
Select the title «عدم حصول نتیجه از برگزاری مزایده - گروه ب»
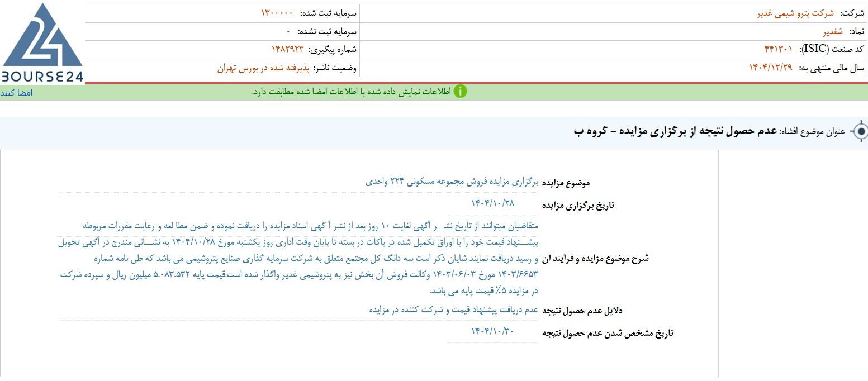click(x=676, y=131)
